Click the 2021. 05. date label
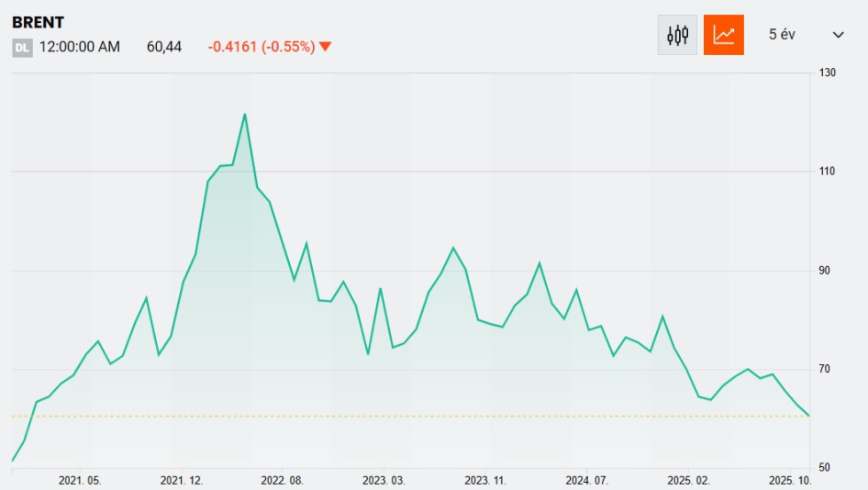Image resolution: width=868 pixels, height=490 pixels. tap(80, 480)
